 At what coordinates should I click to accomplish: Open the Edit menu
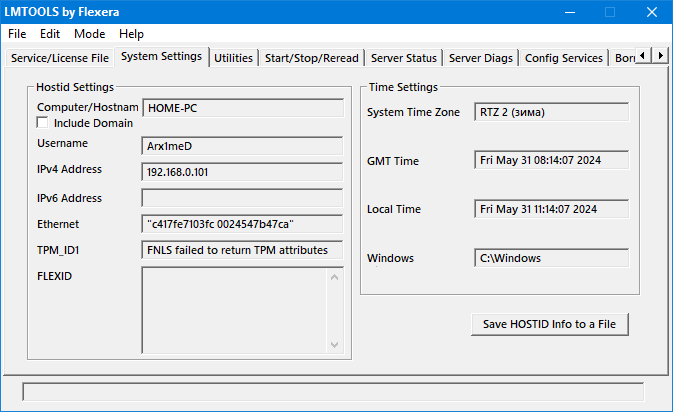coord(50,34)
